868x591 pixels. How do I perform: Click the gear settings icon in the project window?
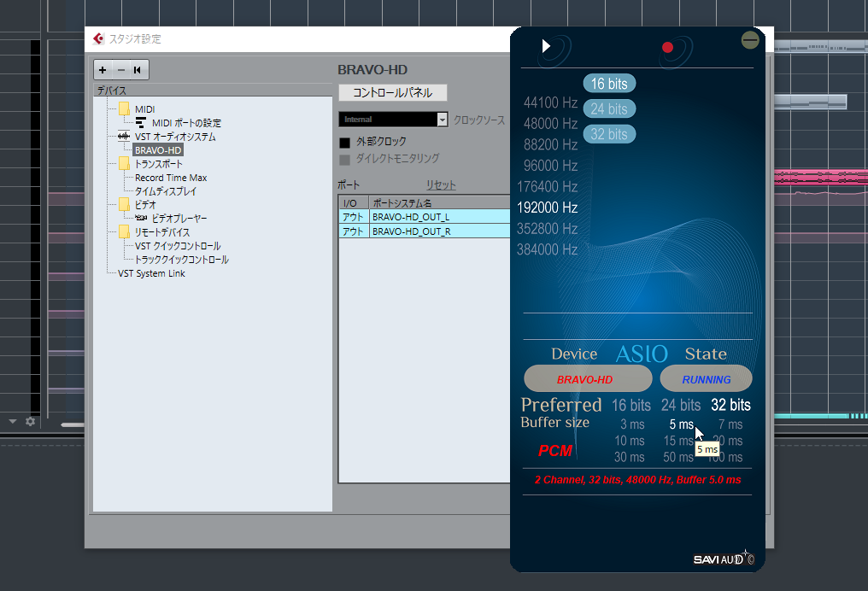(31, 421)
